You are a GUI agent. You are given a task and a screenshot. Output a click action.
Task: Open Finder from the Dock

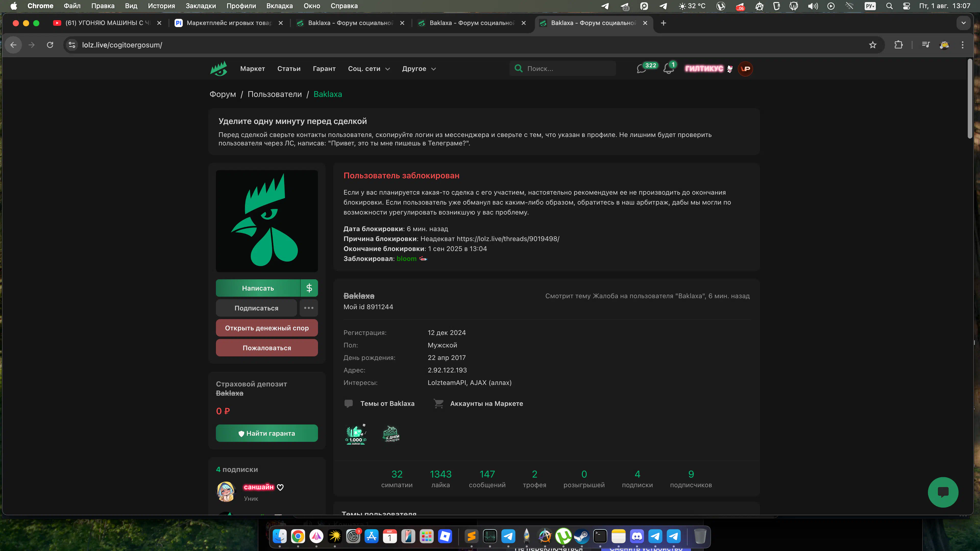click(x=280, y=536)
